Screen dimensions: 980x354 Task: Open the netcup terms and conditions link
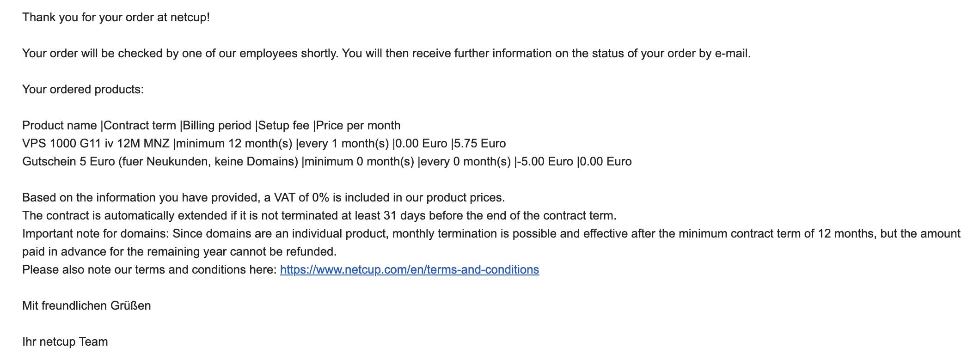[409, 269]
